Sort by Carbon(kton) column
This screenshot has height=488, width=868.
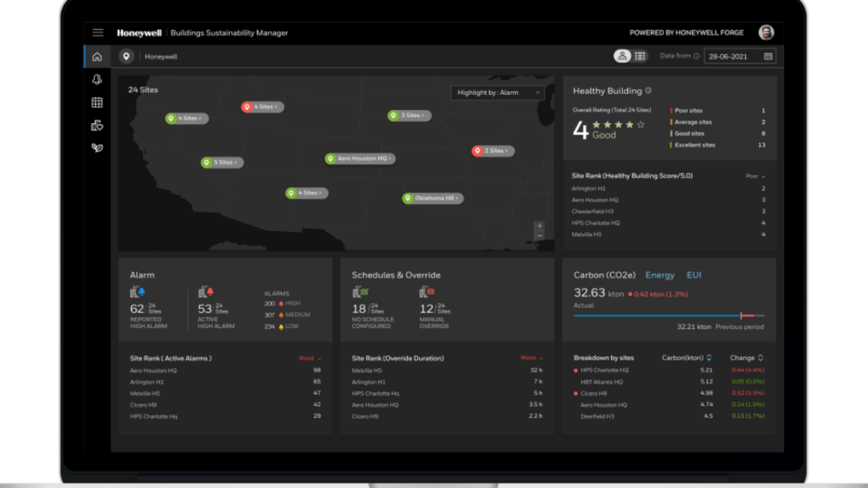686,358
